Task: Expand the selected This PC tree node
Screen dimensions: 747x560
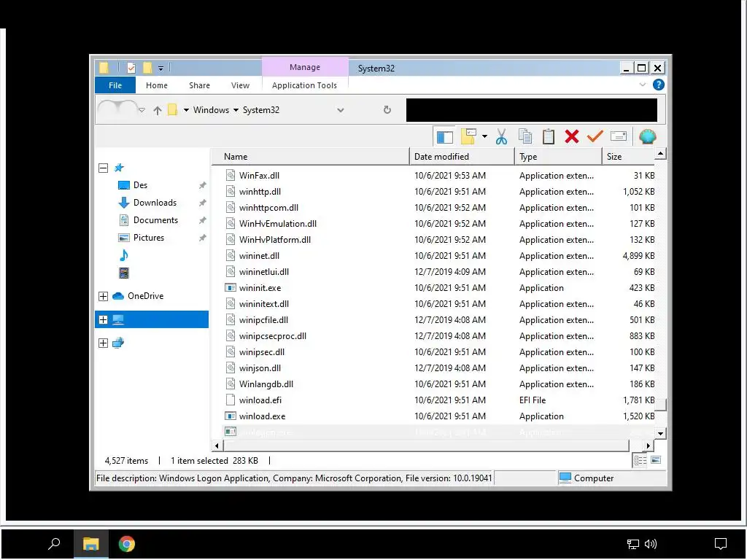Action: pos(103,319)
